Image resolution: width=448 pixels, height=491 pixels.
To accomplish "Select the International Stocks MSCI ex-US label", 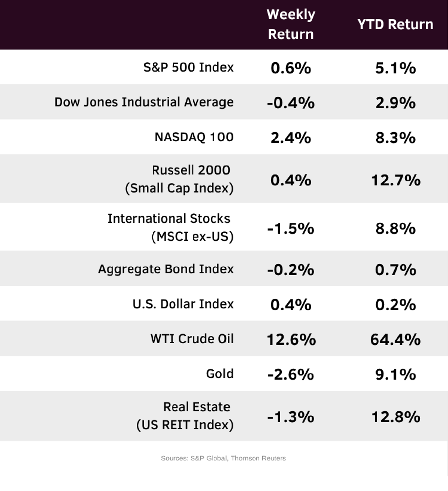I will pos(170,227).
